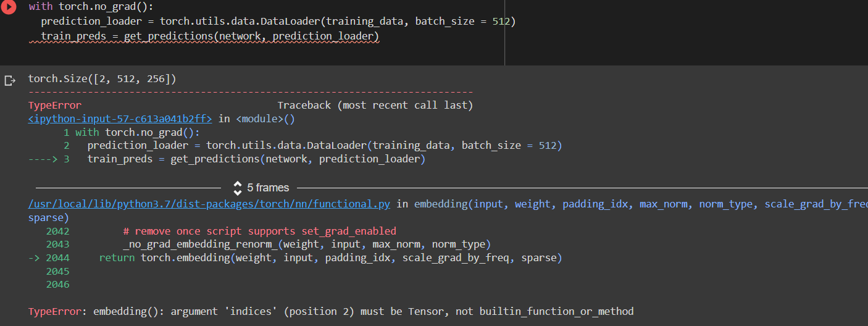Image resolution: width=868 pixels, height=326 pixels.
Task: Click the output cell toggle icon
Action: [x=9, y=80]
